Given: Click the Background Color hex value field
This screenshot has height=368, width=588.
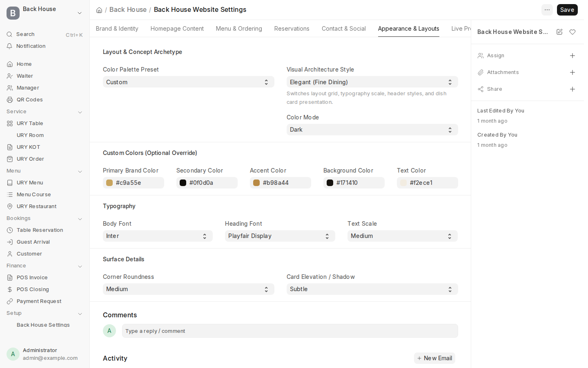Looking at the screenshot, I should [x=354, y=183].
